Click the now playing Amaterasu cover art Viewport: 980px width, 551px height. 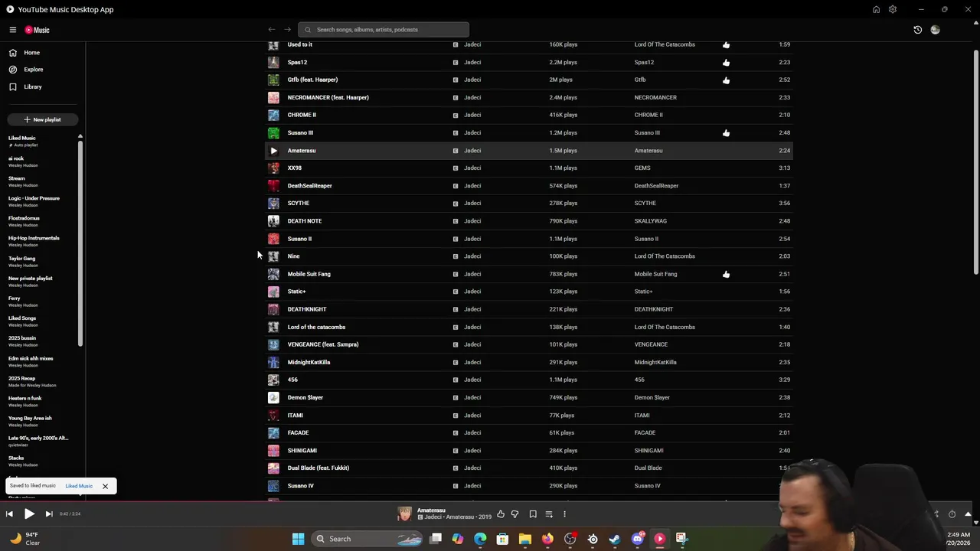click(404, 514)
